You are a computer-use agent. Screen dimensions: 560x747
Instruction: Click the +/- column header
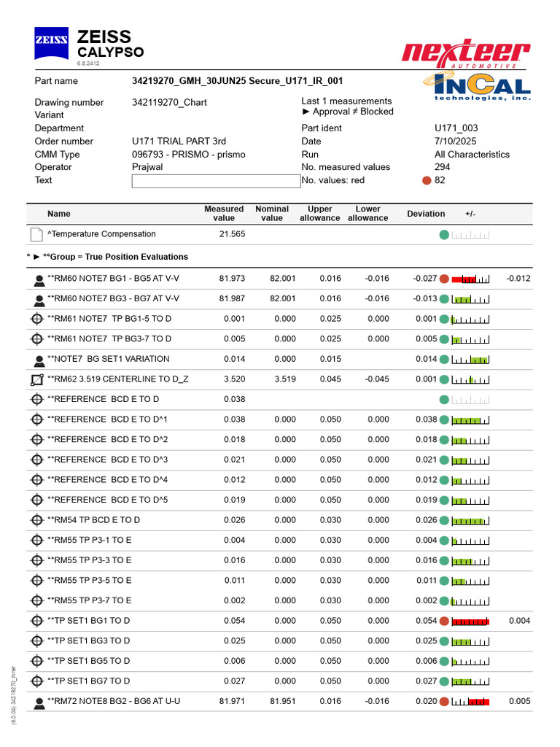coord(470,214)
